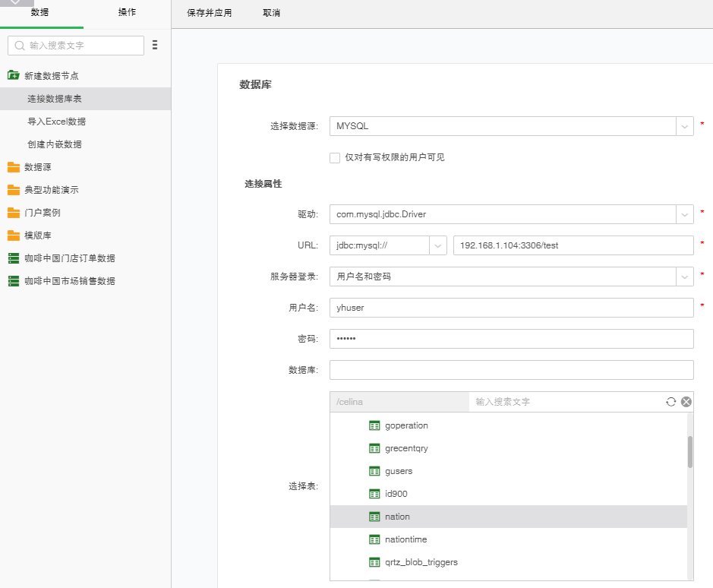Open the sidebar more-options menu icon
The height and width of the screenshot is (588, 713).
pos(155,46)
